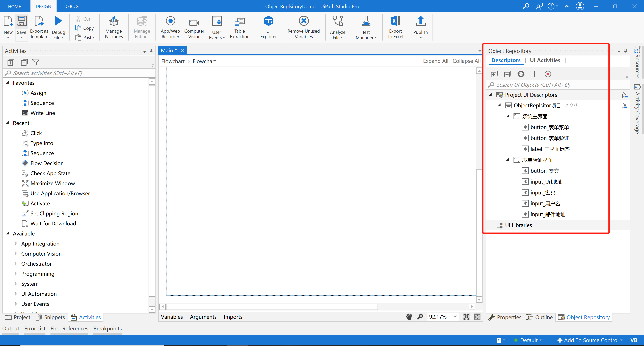The height and width of the screenshot is (346, 644).
Task: Switch to the DEBUG ribbon tab
Action: click(71, 6)
